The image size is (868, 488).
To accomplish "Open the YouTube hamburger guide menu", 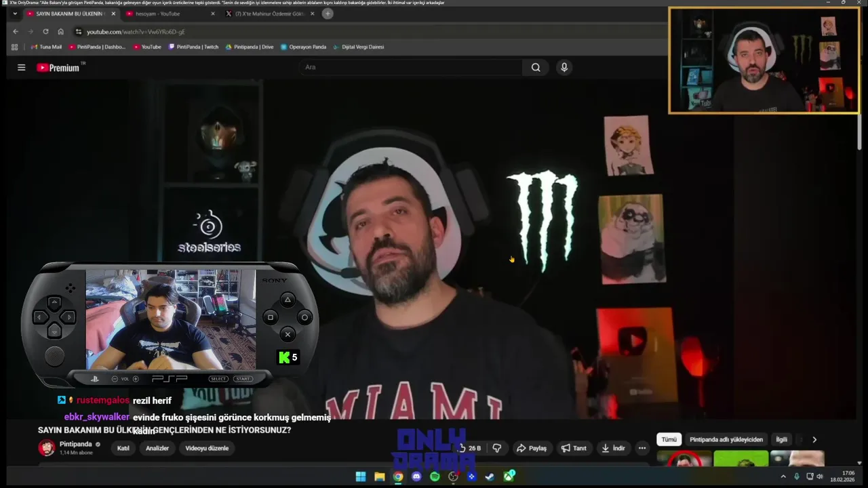I will click(21, 67).
